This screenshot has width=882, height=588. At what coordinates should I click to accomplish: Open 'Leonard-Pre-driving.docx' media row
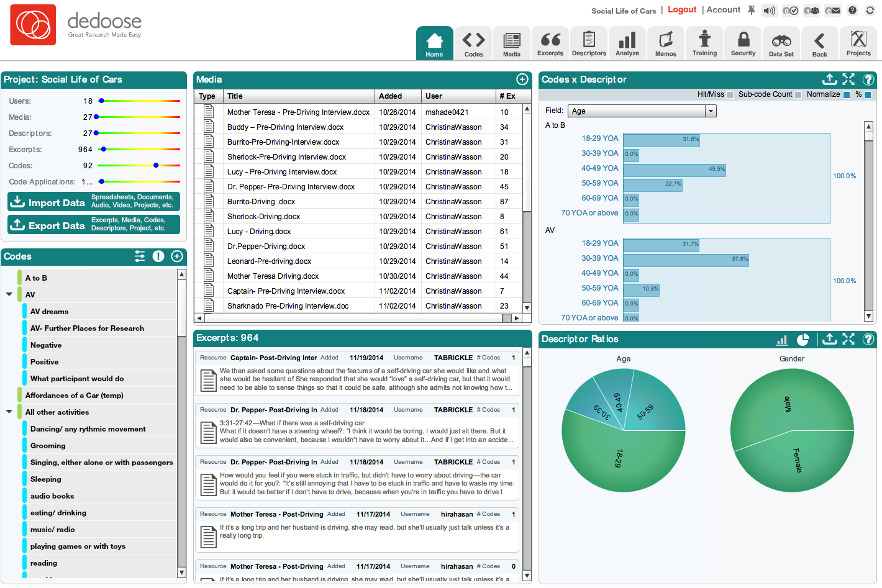tap(358, 261)
